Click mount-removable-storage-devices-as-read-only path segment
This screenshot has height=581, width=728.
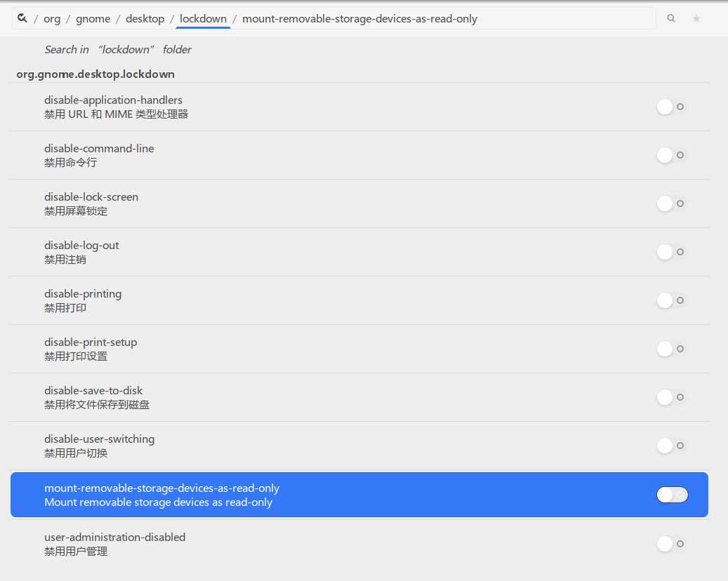tap(359, 19)
